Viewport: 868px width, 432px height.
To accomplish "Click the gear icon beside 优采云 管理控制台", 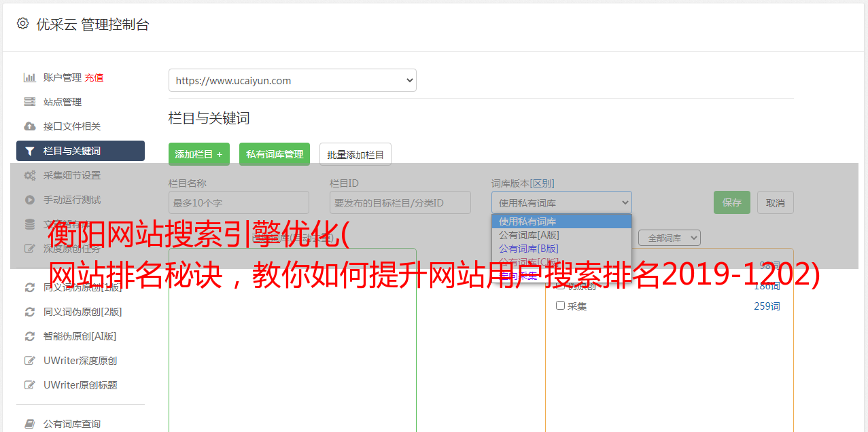I will pos(22,24).
